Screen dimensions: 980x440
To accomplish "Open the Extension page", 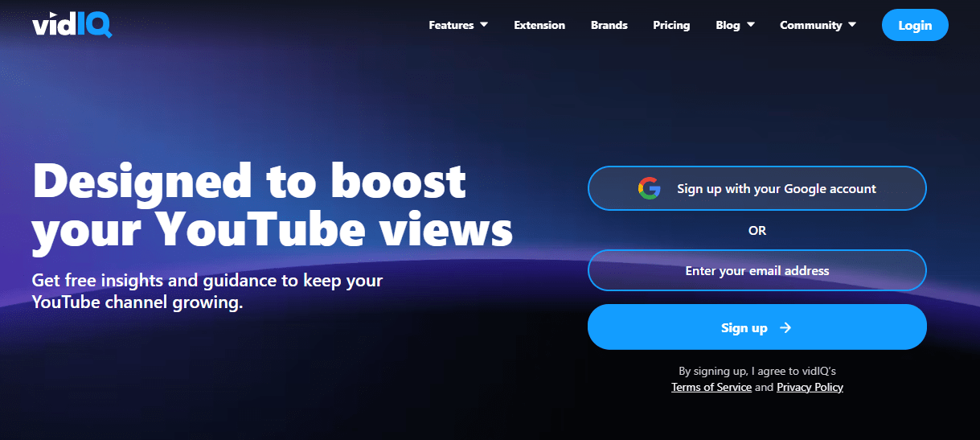I will tap(539, 25).
